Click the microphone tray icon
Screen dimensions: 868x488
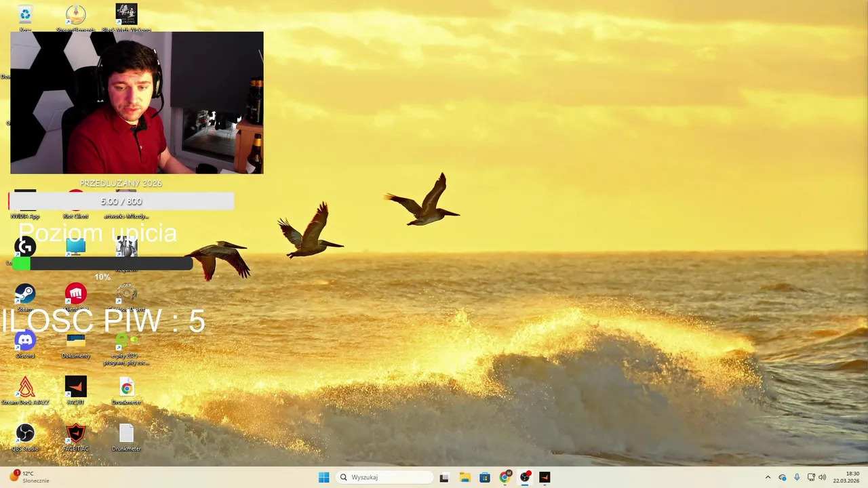point(797,477)
